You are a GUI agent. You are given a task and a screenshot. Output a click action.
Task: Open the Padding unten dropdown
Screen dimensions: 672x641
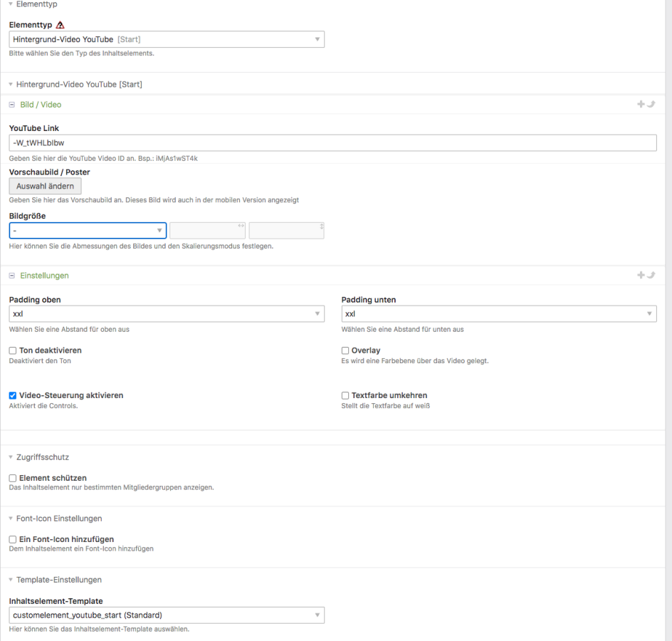[x=499, y=314]
